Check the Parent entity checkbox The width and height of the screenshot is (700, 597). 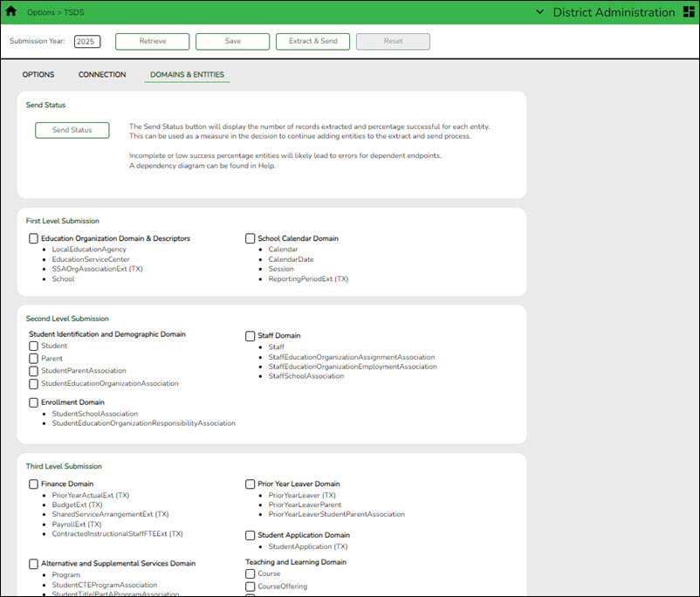pyautogui.click(x=33, y=359)
